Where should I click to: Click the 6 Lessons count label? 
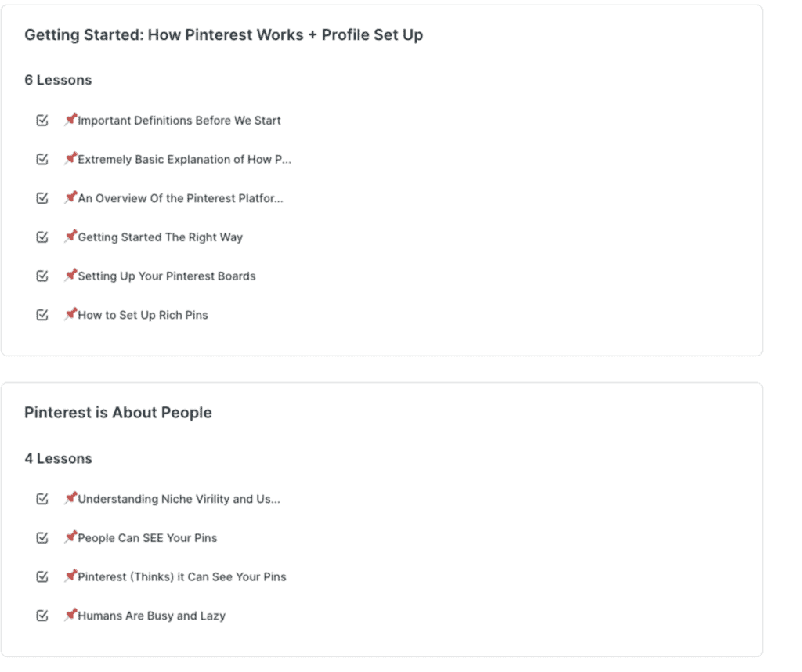tap(58, 80)
